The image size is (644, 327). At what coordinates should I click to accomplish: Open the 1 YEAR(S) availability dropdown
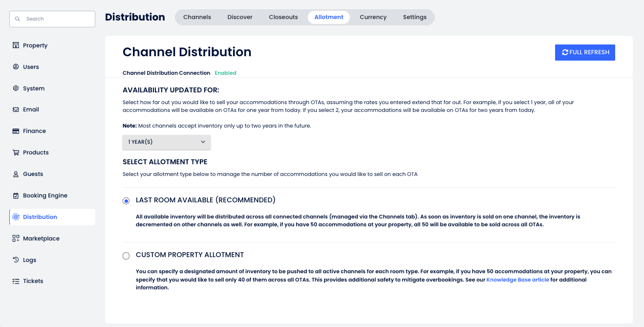[167, 142]
